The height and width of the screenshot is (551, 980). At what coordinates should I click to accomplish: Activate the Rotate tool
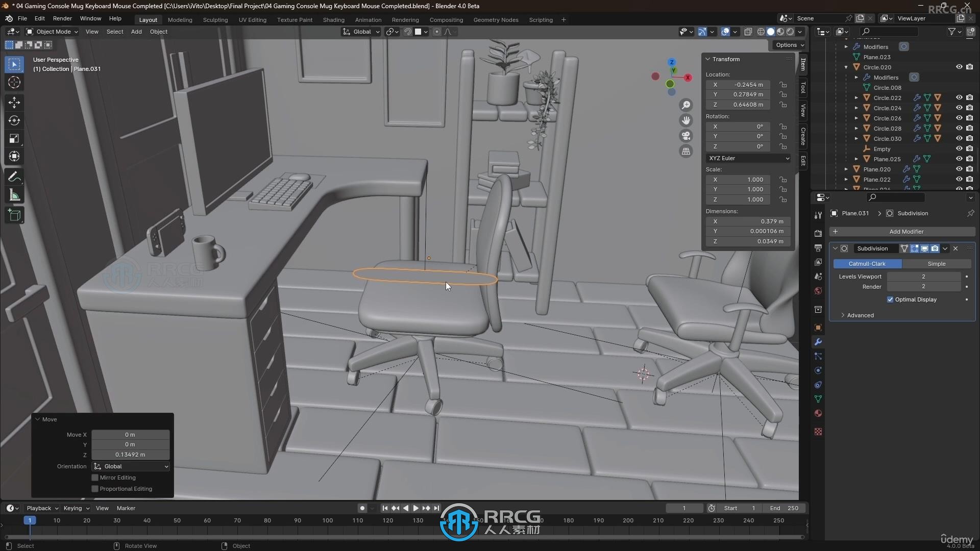(14, 120)
